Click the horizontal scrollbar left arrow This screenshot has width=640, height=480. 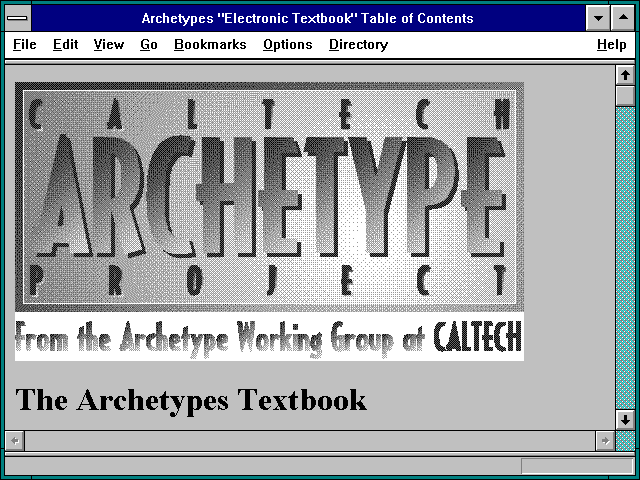click(x=15, y=441)
